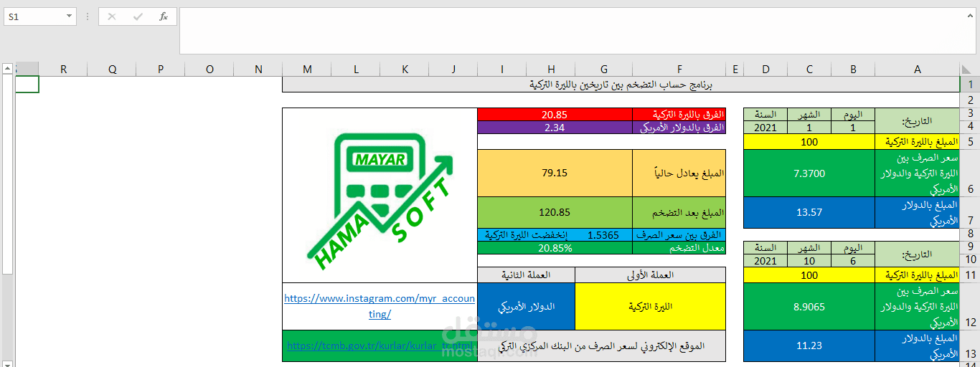Select row 1 header
Screen dimensions: 980x367
click(969, 85)
